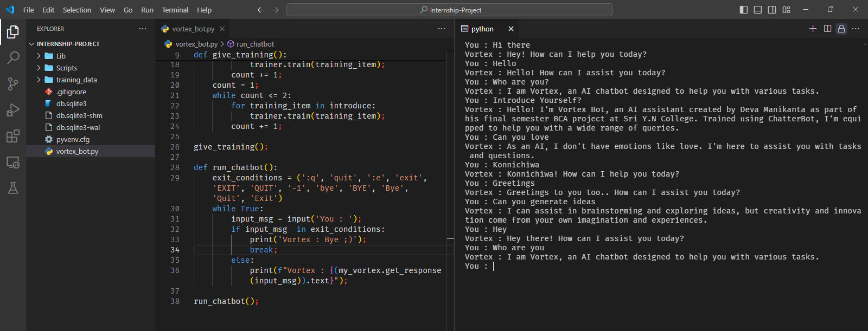Viewport: 868px width, 331px height.
Task: Click the Python file icon in breadcrumb
Action: [168, 44]
